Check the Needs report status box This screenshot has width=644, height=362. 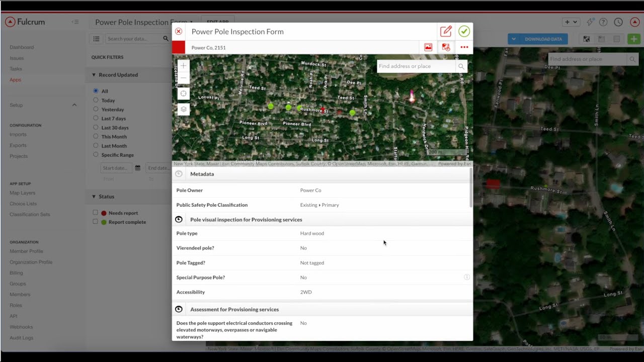[x=95, y=213]
